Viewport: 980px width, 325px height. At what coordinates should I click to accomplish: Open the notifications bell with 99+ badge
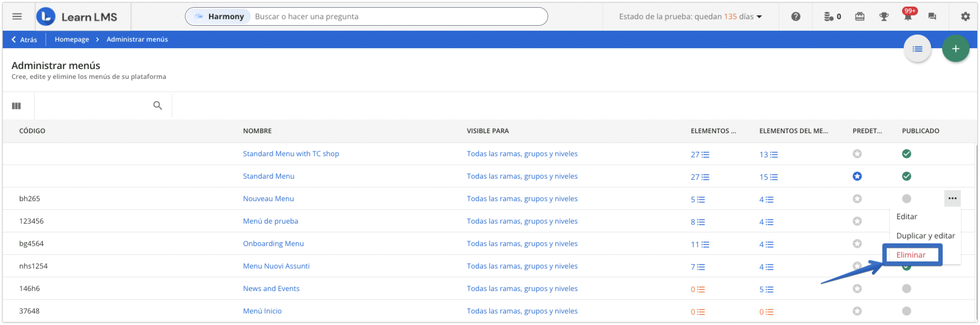click(908, 16)
